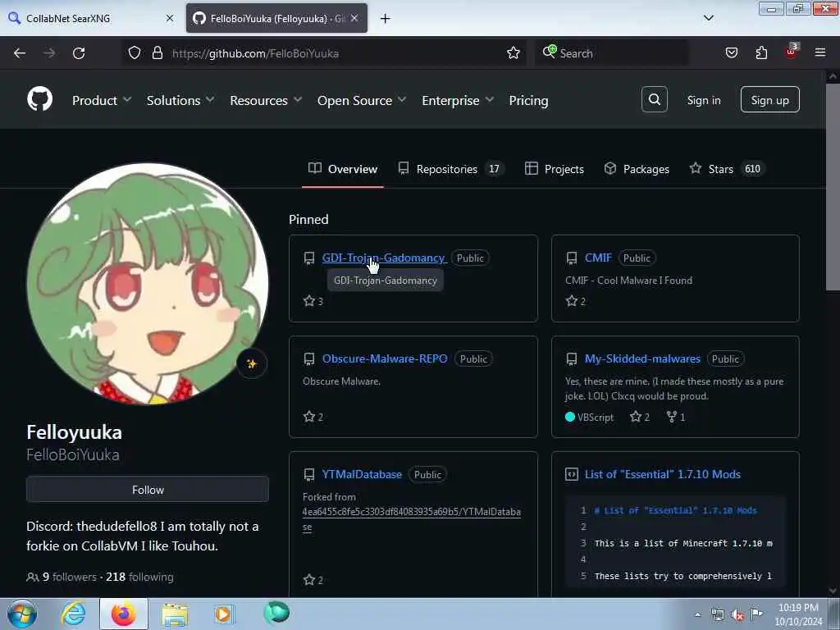The height and width of the screenshot is (630, 840).
Task: Open the Packages tab
Action: (637, 169)
